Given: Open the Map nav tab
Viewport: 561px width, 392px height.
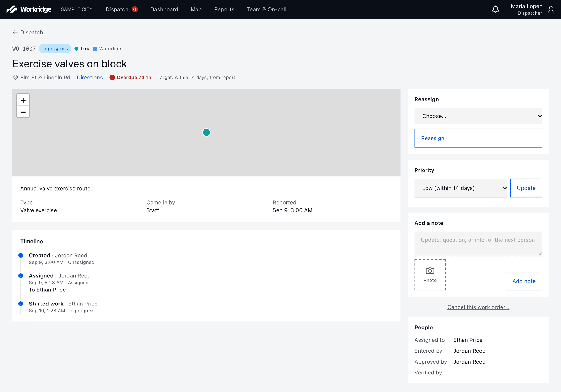Looking at the screenshot, I should (x=196, y=9).
